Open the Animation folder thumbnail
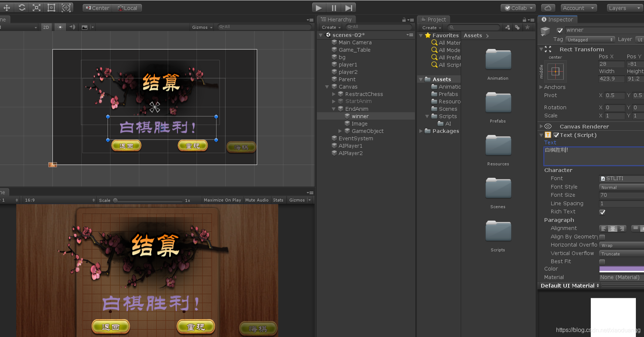This screenshot has height=337, width=644. tap(498, 59)
